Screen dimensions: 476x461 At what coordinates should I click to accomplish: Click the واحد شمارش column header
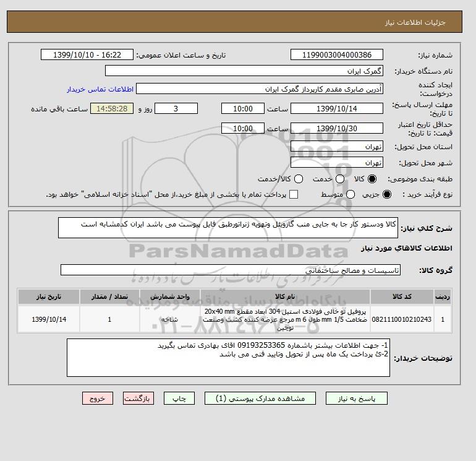170,296
